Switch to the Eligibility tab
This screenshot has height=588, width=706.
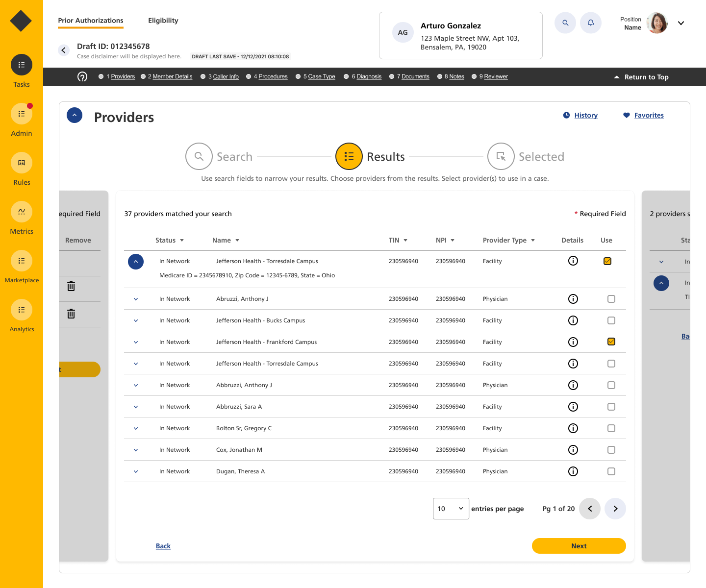[163, 21]
